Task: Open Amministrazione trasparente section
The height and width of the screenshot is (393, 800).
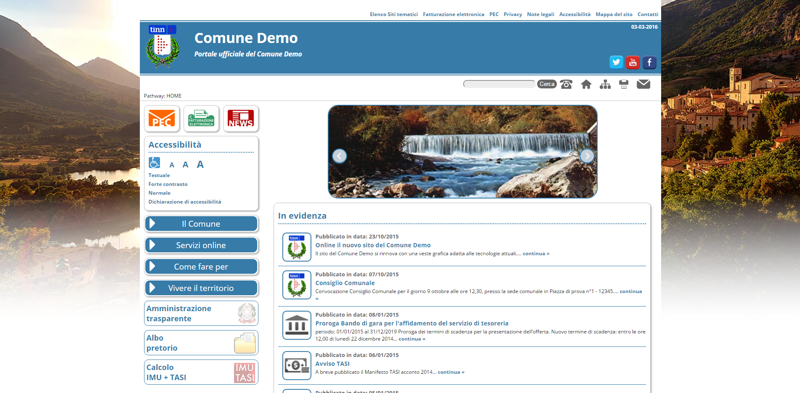Action: click(x=201, y=313)
